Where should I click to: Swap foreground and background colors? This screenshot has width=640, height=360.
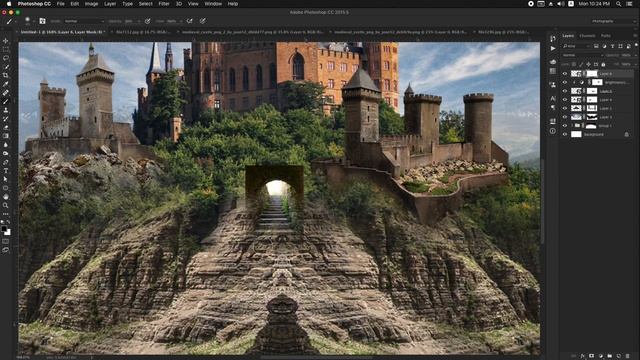point(9,223)
